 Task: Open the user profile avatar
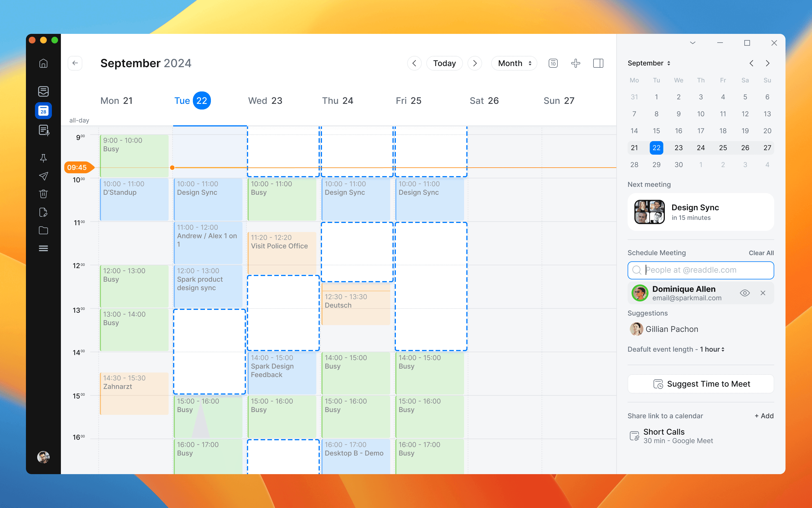[x=43, y=457]
